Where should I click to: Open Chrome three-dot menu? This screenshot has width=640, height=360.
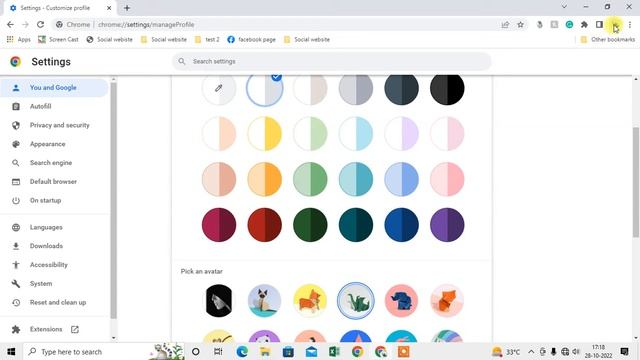pos(630,24)
